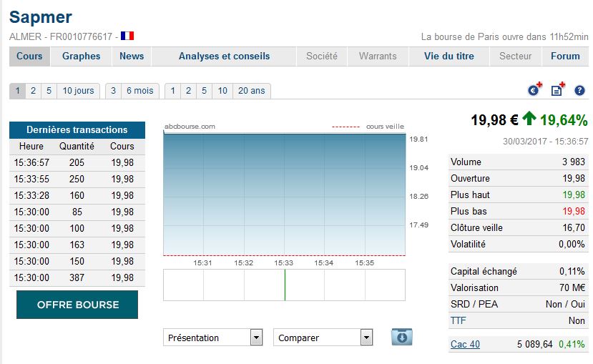Click the green up arrow indicator

click(529, 118)
